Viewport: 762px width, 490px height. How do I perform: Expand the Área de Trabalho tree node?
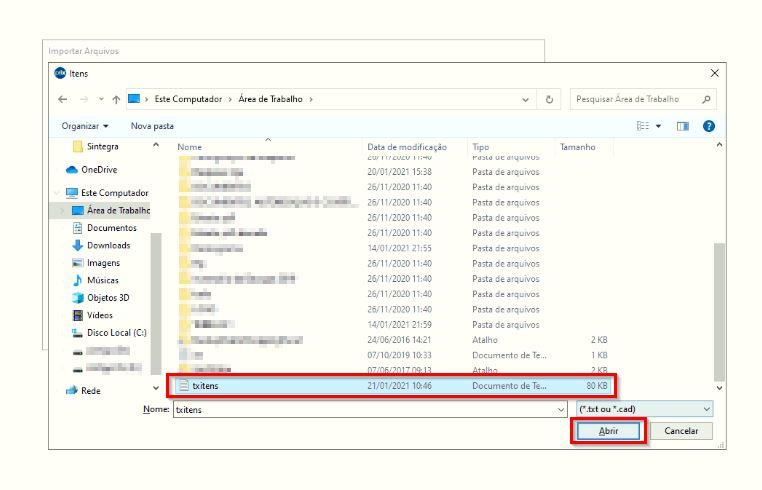point(62,210)
